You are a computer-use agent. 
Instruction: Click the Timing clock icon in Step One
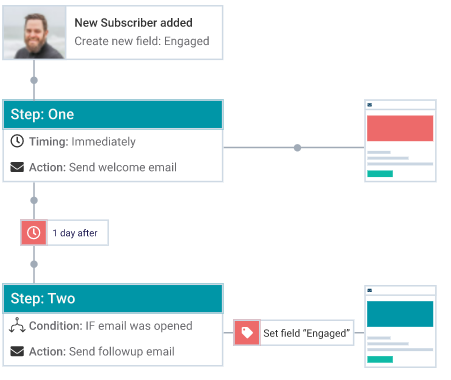click(17, 141)
